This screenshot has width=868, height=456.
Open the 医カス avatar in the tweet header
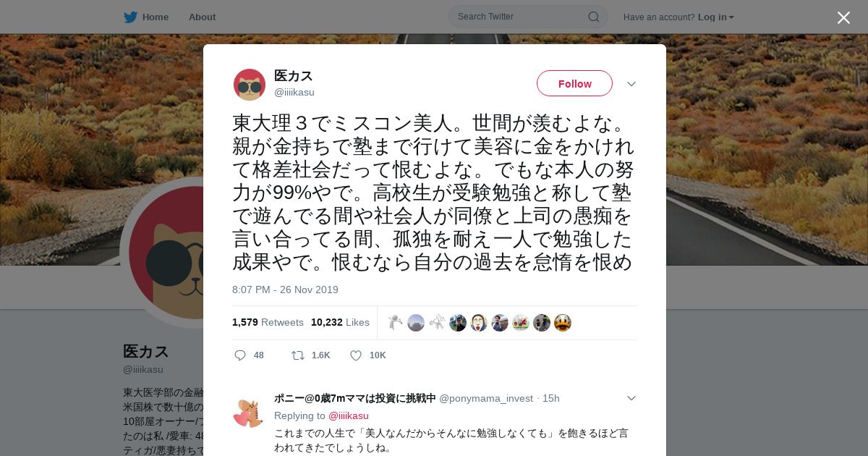250,85
